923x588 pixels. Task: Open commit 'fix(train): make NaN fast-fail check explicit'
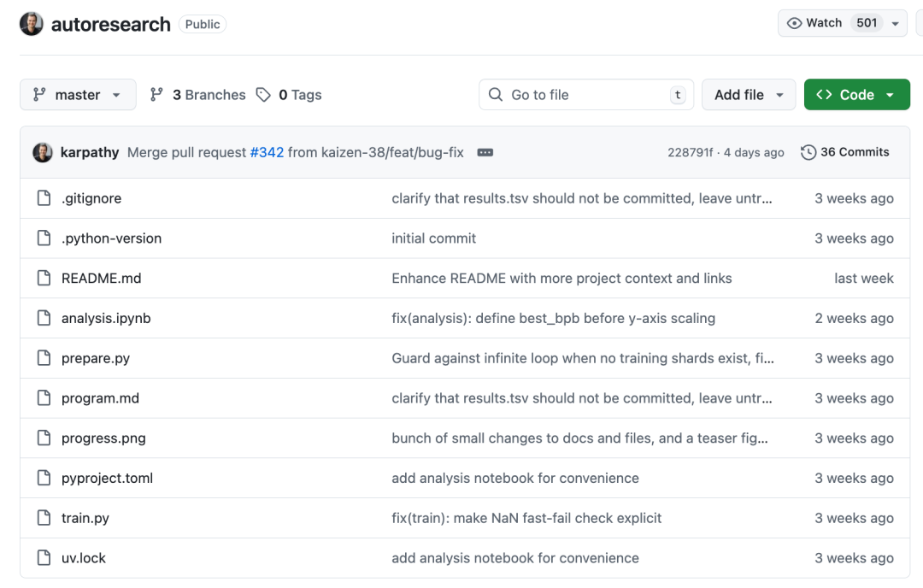click(526, 518)
